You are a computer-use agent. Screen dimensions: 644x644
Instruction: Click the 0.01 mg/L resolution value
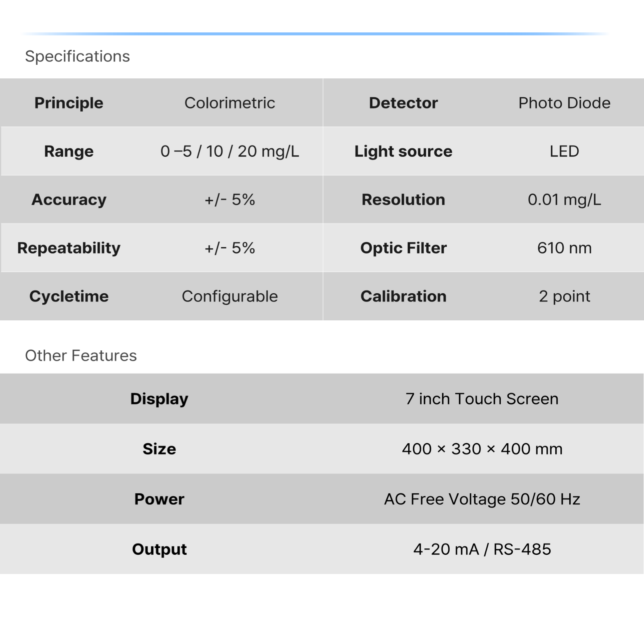coord(564,200)
